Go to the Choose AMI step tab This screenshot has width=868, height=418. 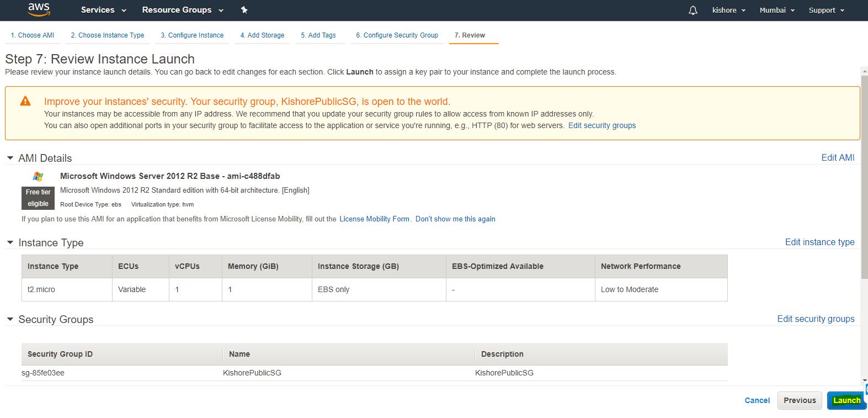click(33, 35)
